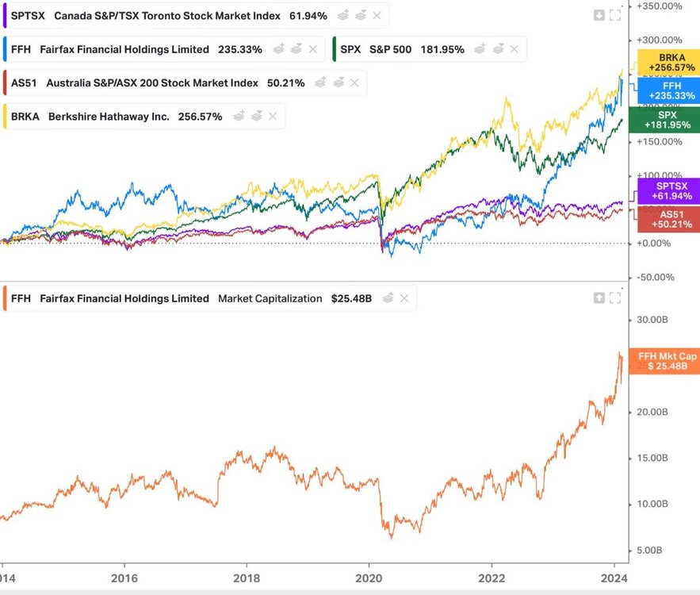The width and height of the screenshot is (700, 595).
Task: Click the layers-down-arrow icon in the AS51 legend
Action: tap(339, 83)
